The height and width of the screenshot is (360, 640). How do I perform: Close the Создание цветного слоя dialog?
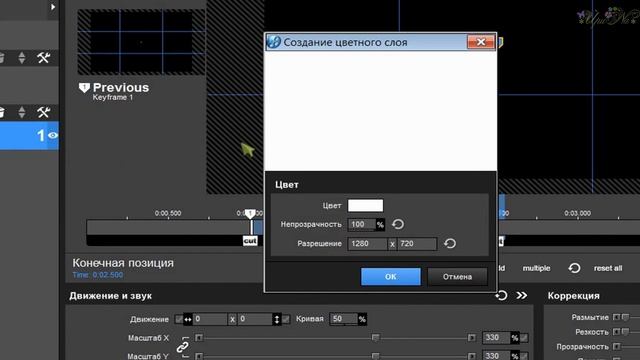(480, 42)
